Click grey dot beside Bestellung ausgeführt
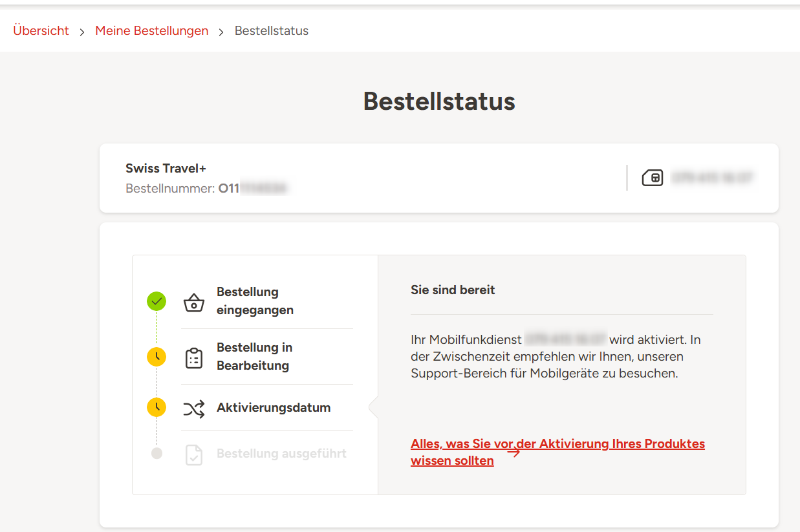800x532 pixels. click(157, 453)
